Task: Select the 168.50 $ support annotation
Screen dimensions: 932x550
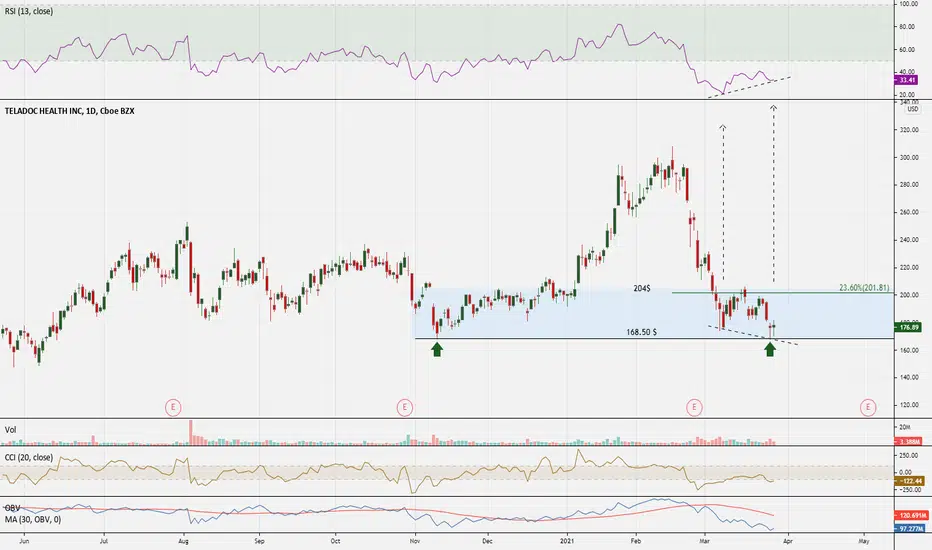Action: (641, 332)
